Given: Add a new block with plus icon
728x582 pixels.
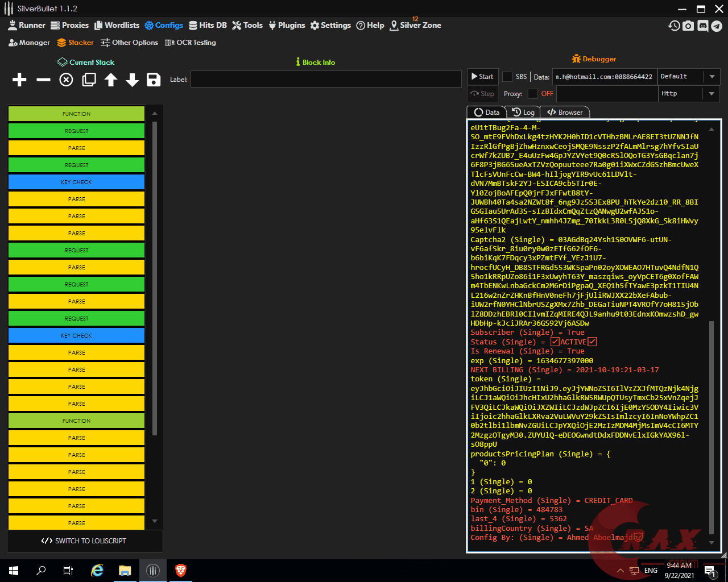Looking at the screenshot, I should coord(19,80).
